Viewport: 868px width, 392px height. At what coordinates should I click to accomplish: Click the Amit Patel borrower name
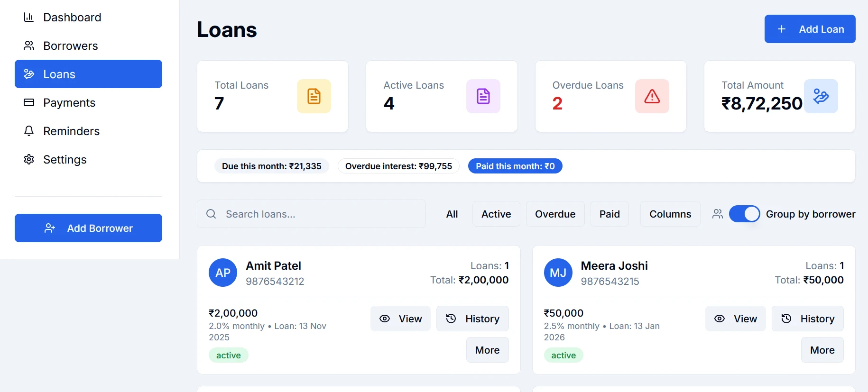(x=273, y=265)
